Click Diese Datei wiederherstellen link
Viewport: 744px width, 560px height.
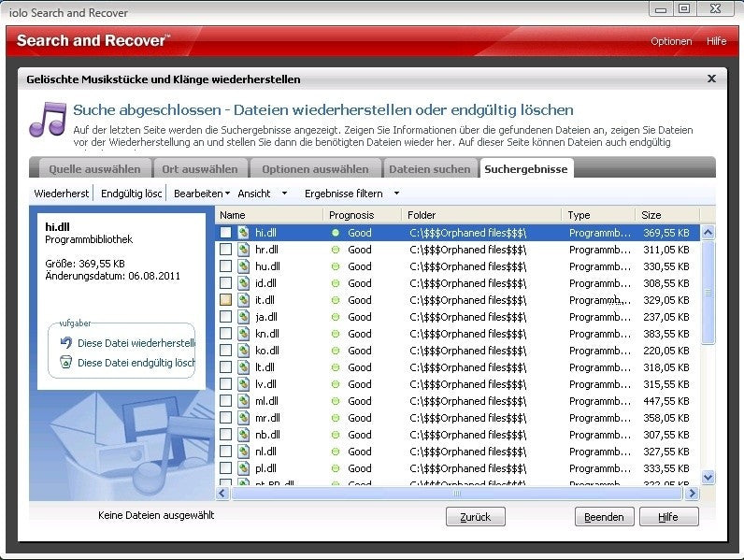[136, 343]
